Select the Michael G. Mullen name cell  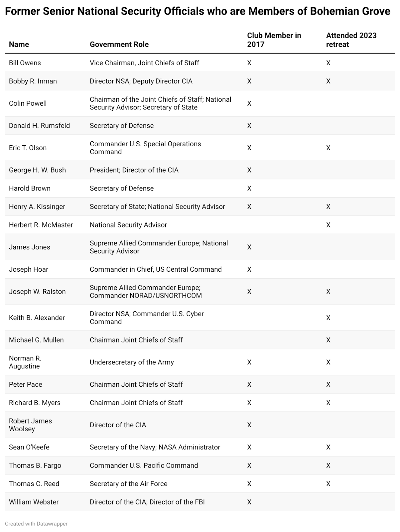coord(36,340)
